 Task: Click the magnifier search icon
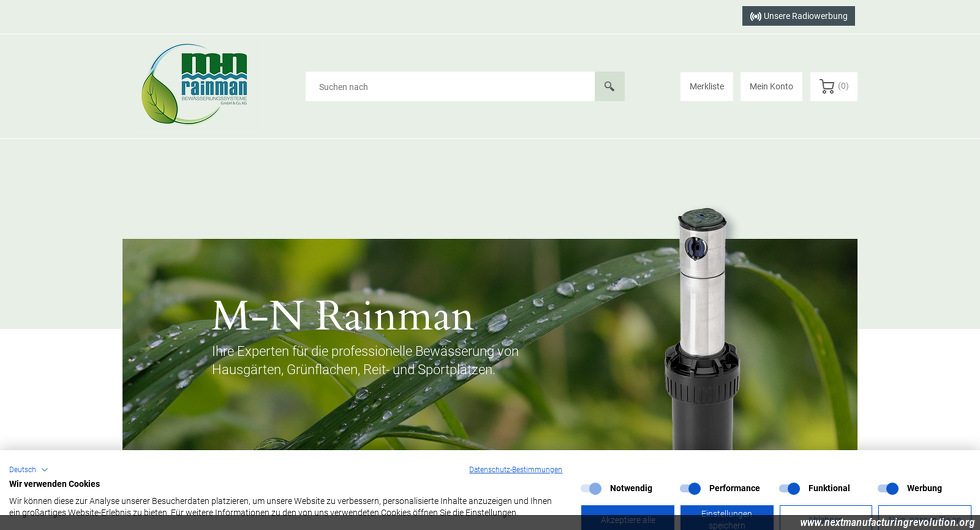click(609, 86)
